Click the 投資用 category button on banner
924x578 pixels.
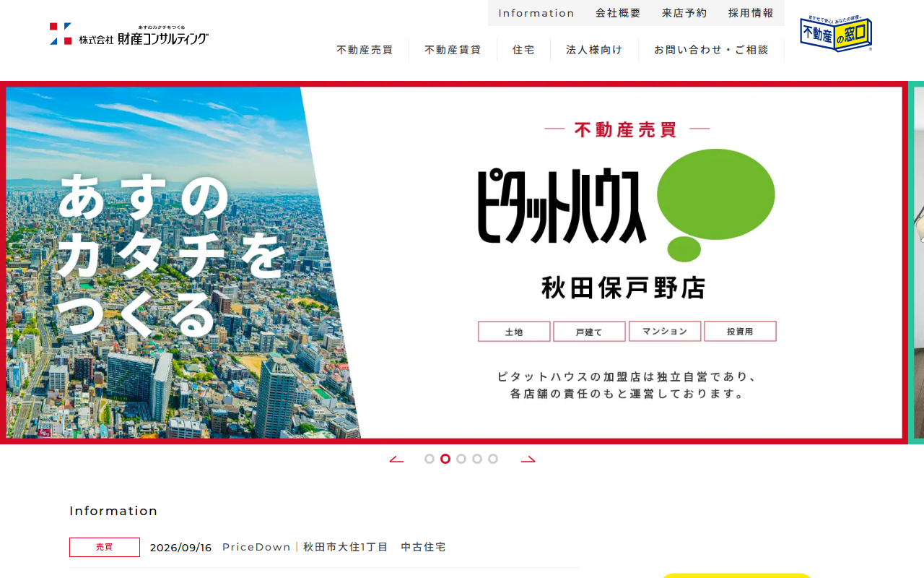[x=740, y=331]
